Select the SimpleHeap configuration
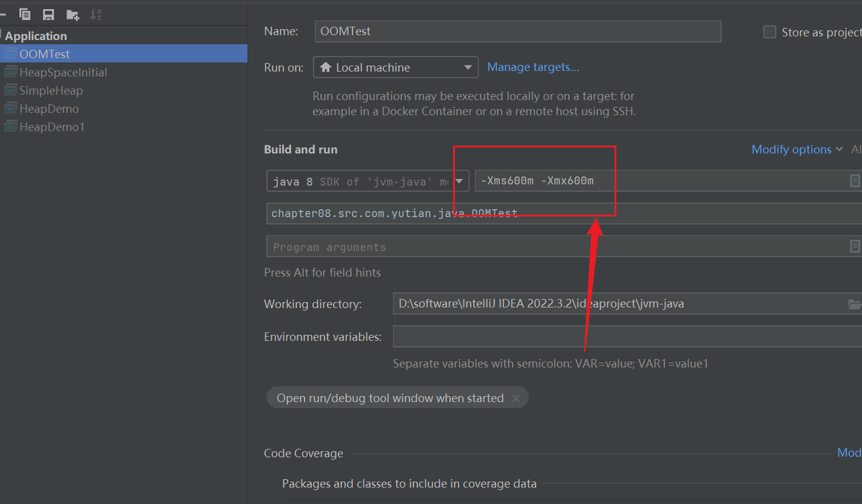Screen dimensions: 862x504 [51, 90]
